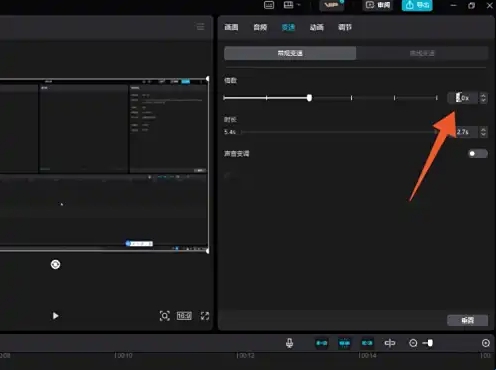Screen dimensions: 496x370
Task: Click the timeline zoom-in icon
Action: tap(486, 343)
